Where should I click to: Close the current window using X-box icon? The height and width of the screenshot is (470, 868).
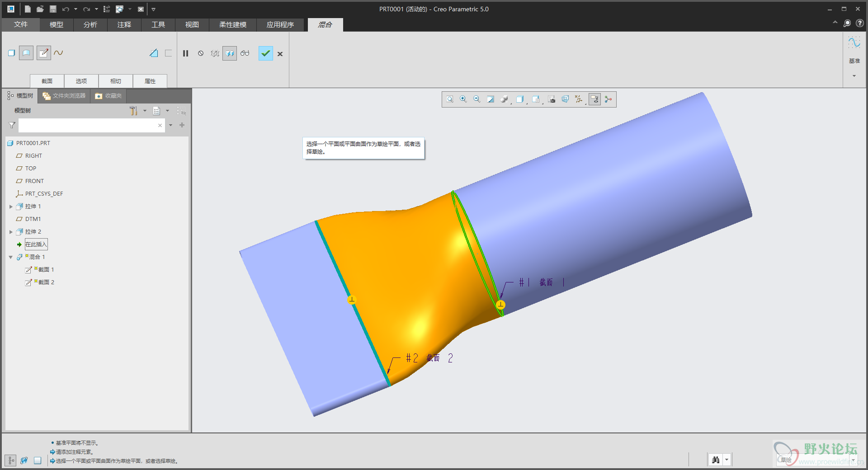141,9
